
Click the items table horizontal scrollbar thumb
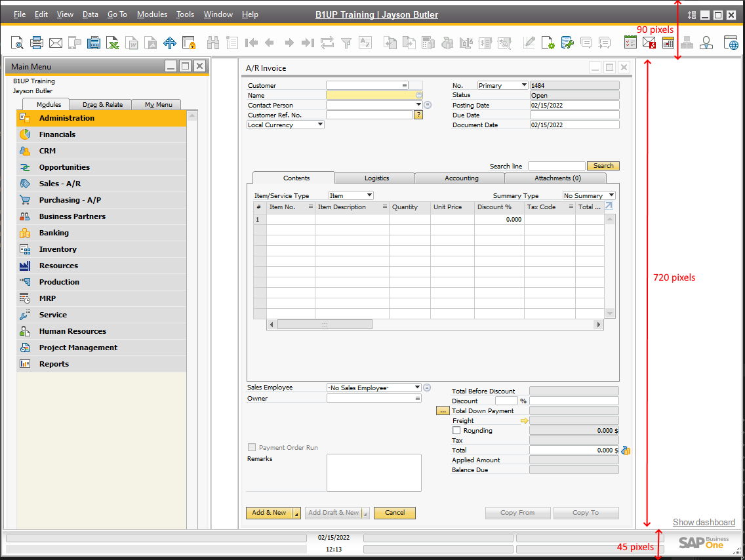(325, 325)
